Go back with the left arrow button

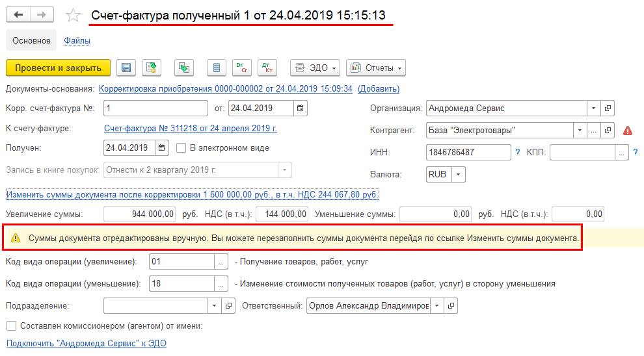(18, 15)
